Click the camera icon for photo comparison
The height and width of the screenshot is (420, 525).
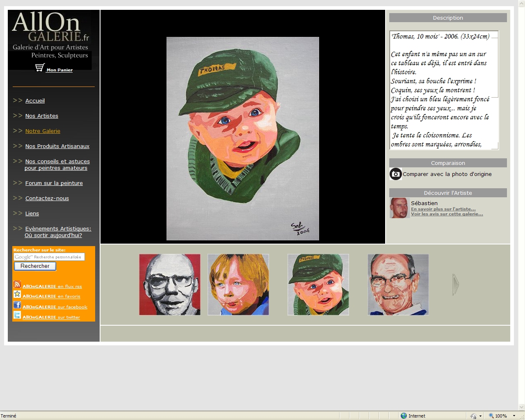coord(395,174)
